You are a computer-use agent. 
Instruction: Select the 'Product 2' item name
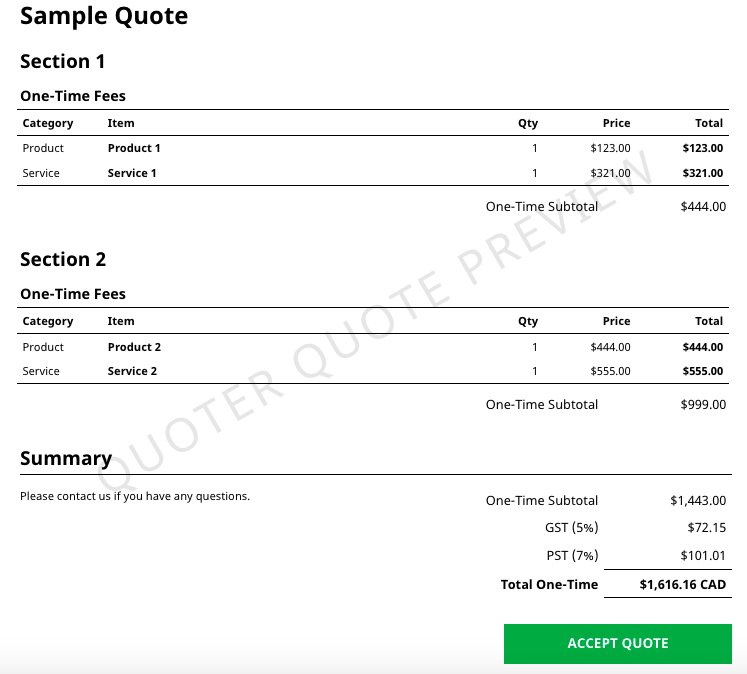[x=134, y=347]
